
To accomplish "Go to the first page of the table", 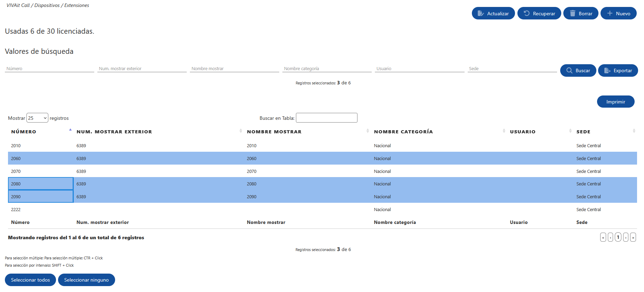I will (x=603, y=237).
